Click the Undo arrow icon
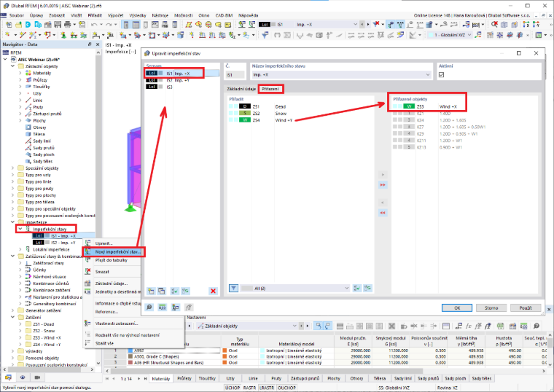 93,24
